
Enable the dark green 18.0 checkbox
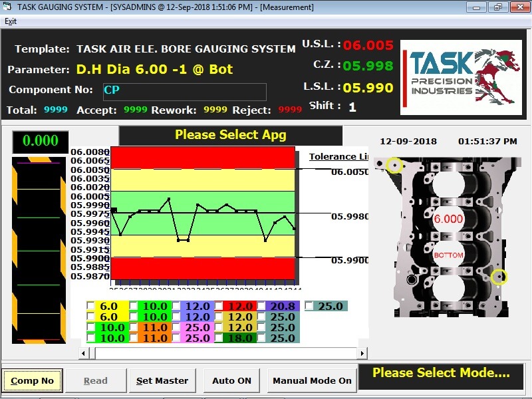click(219, 338)
